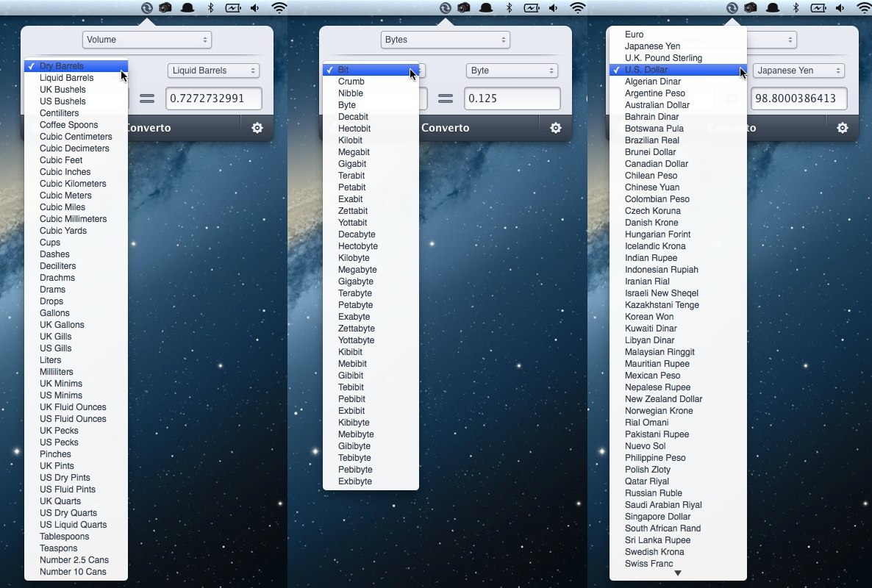Click activity monitor icon above Volume window
Image resolution: width=872 pixels, height=588 pixels.
[233, 8]
